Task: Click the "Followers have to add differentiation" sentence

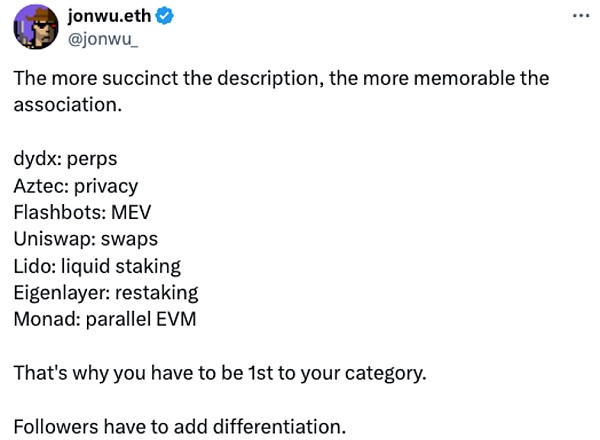Action: pyautogui.click(x=180, y=427)
